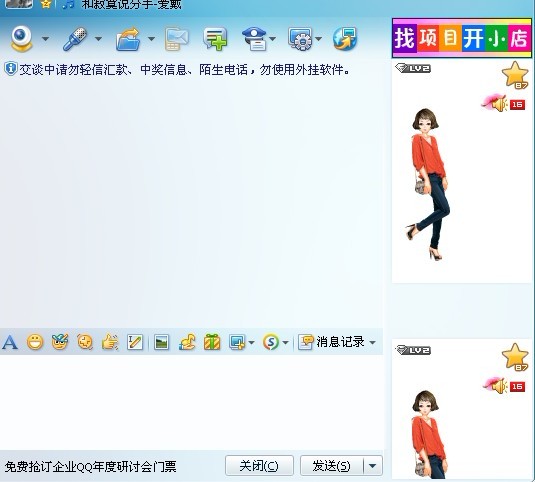Start a voice call with microphone icon

(75, 39)
